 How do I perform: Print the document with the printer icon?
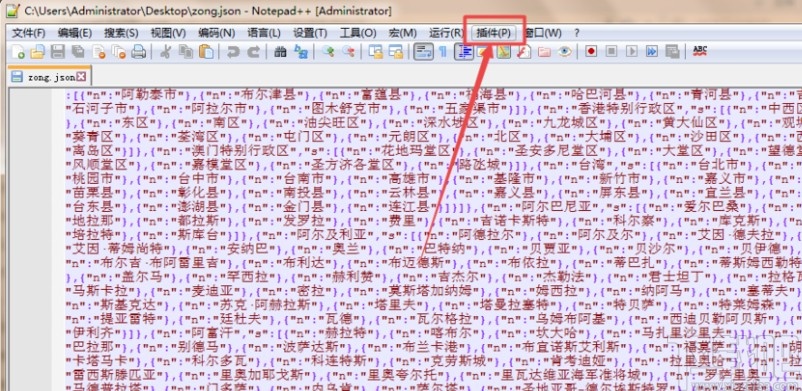pyautogui.click(x=139, y=52)
